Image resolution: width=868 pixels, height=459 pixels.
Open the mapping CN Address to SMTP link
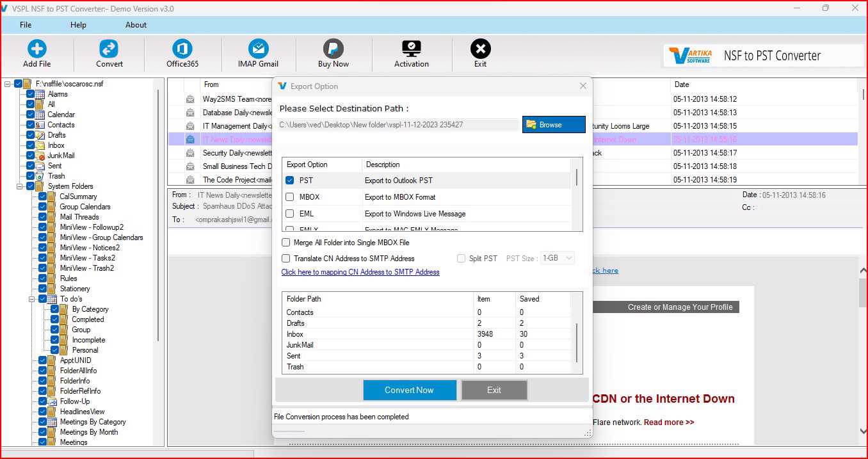[x=360, y=272]
